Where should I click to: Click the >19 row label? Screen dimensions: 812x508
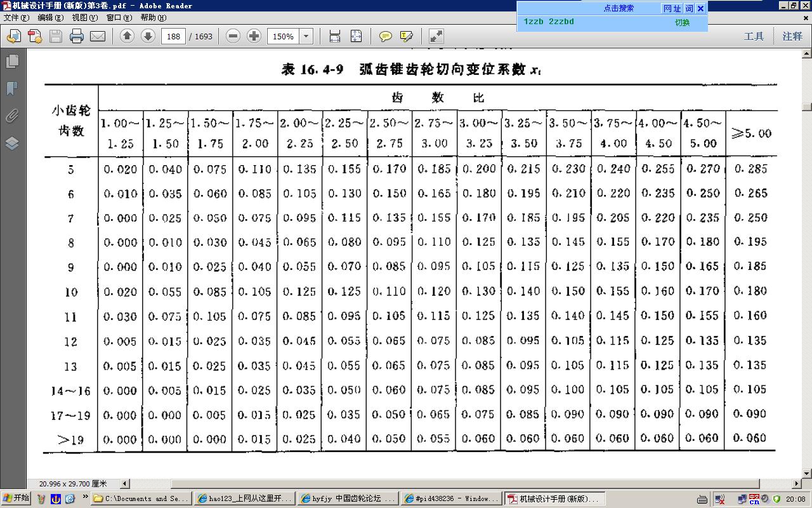70,439
